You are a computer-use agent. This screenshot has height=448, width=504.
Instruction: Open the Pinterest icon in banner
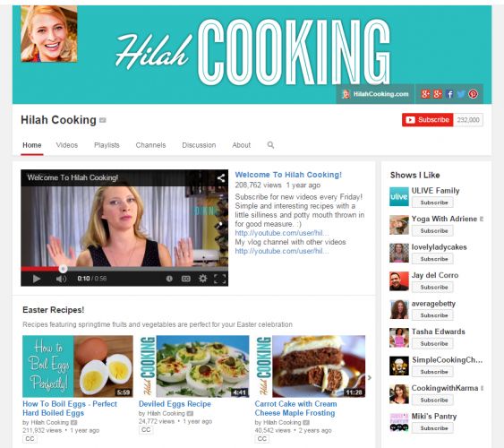click(x=473, y=94)
